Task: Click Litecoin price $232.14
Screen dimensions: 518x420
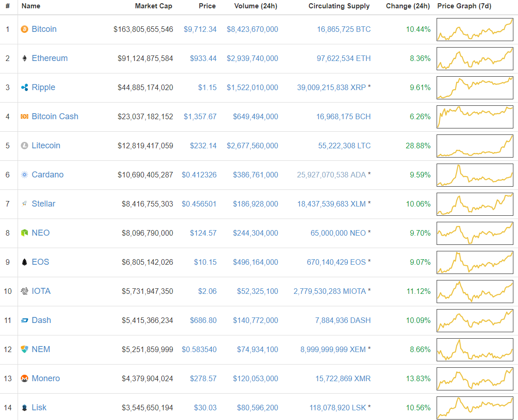Action: pyautogui.click(x=203, y=146)
